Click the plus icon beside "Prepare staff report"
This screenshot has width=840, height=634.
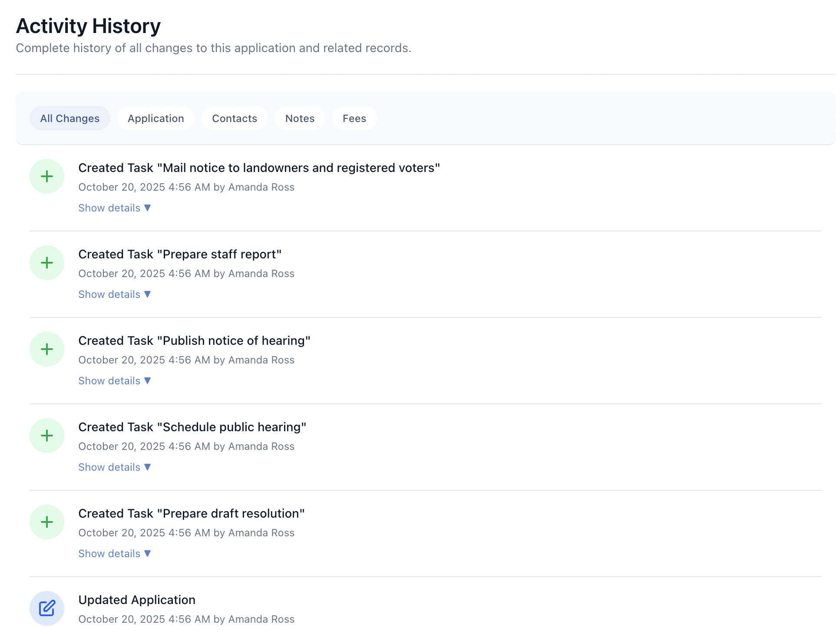pyautogui.click(x=47, y=262)
